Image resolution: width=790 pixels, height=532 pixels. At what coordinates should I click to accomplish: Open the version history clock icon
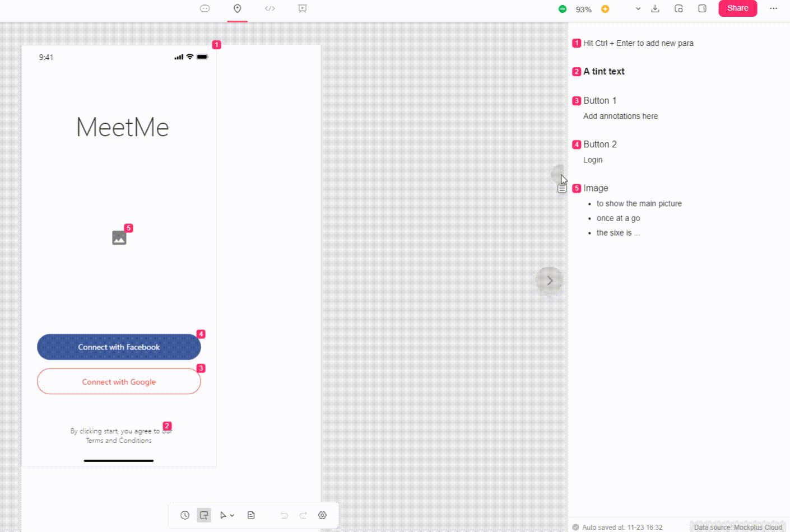(x=185, y=515)
